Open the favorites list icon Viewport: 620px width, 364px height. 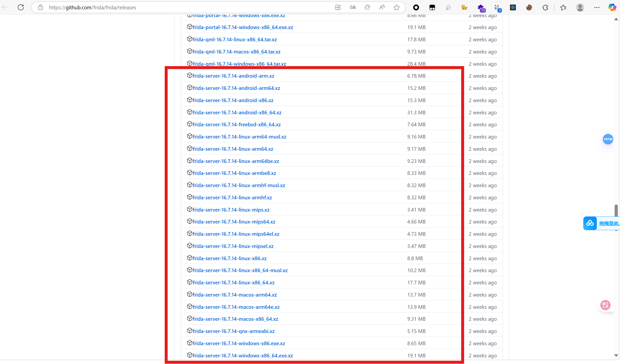click(x=564, y=8)
